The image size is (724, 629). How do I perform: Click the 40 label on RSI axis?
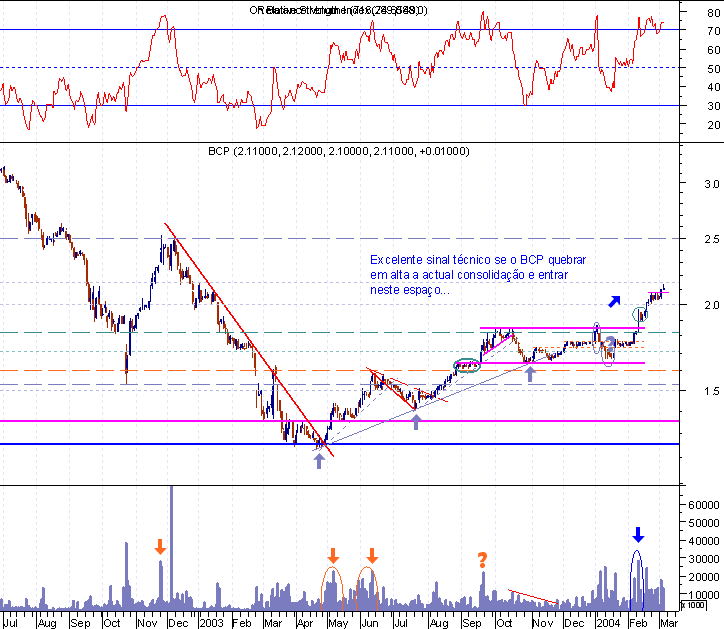coord(713,87)
